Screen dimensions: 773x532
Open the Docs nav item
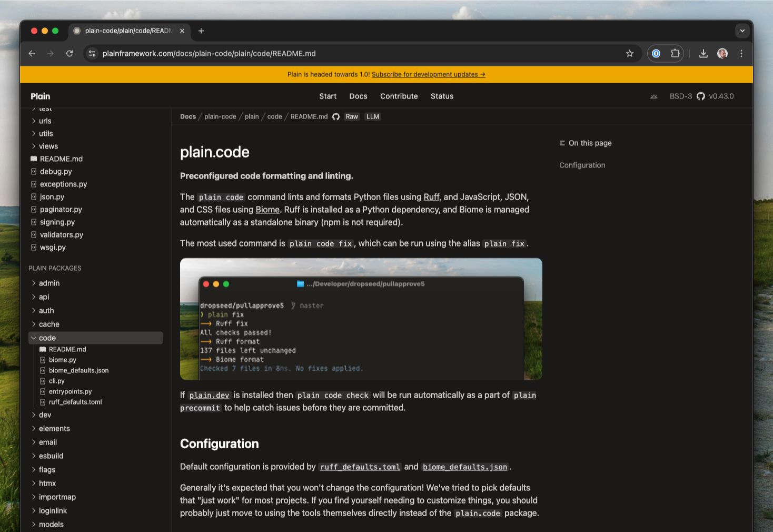tap(358, 96)
